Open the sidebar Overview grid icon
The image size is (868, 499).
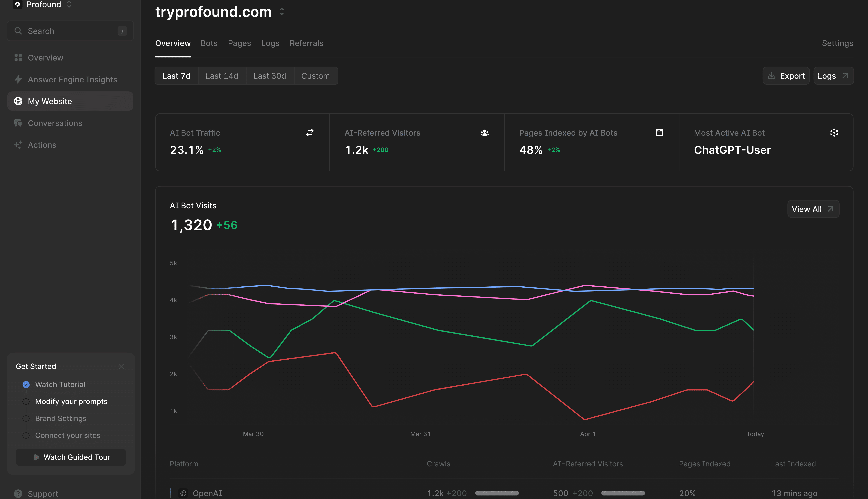[x=18, y=58]
